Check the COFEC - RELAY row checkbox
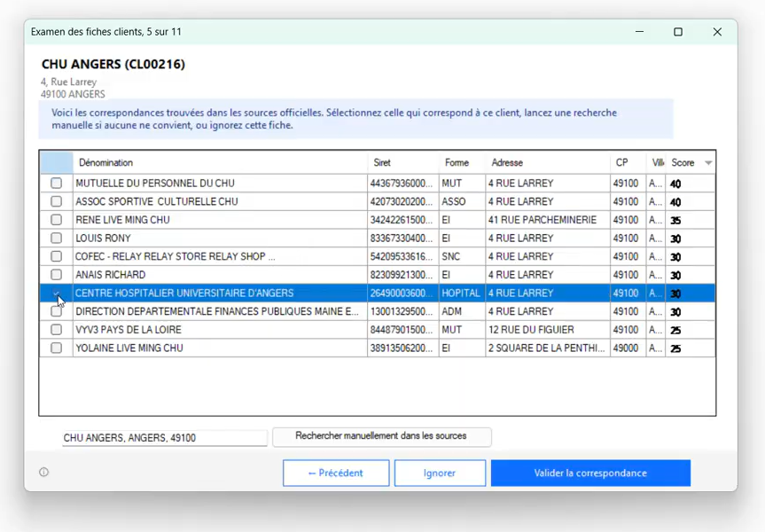Screen dimensions: 765x532 pyautogui.click(x=56, y=256)
